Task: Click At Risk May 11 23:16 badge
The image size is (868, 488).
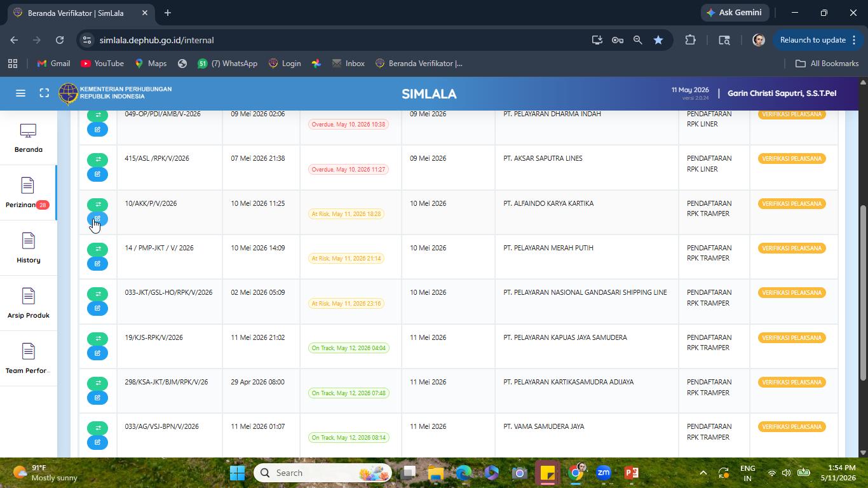Action: 346,304
